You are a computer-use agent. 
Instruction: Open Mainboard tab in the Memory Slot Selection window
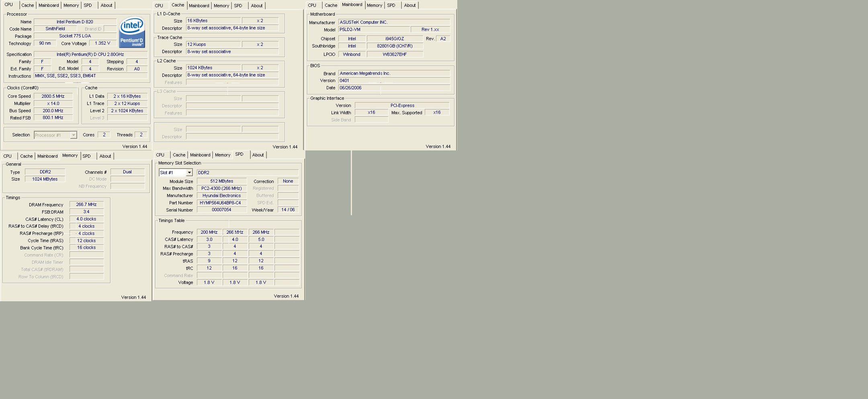pos(200,155)
